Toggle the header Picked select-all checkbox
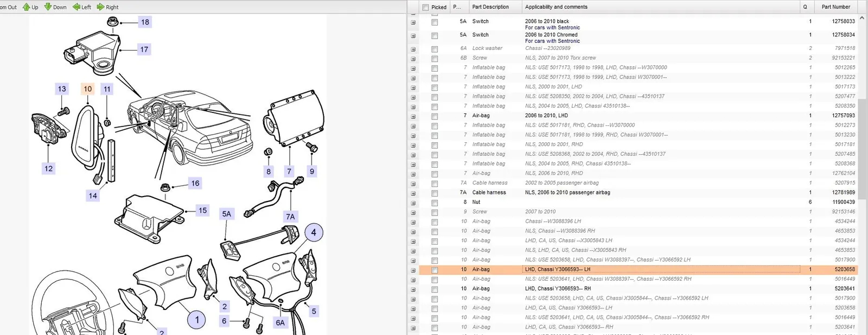Viewport: 868px width, 335px height. pyautogui.click(x=425, y=7)
